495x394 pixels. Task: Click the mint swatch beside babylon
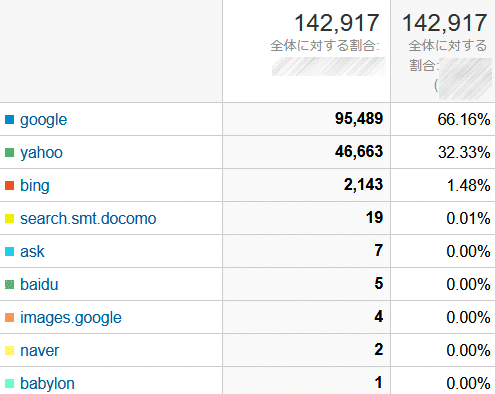pos(9,383)
